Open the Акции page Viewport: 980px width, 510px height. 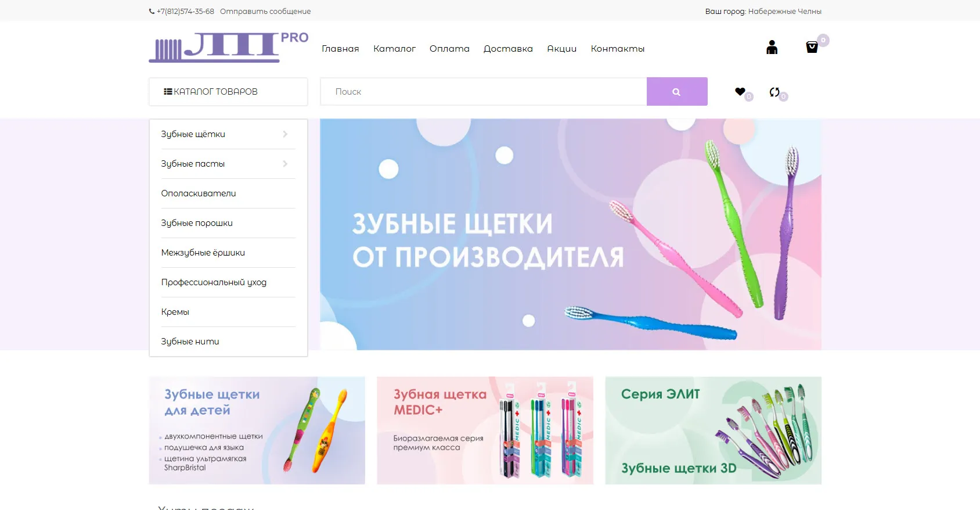tap(562, 49)
